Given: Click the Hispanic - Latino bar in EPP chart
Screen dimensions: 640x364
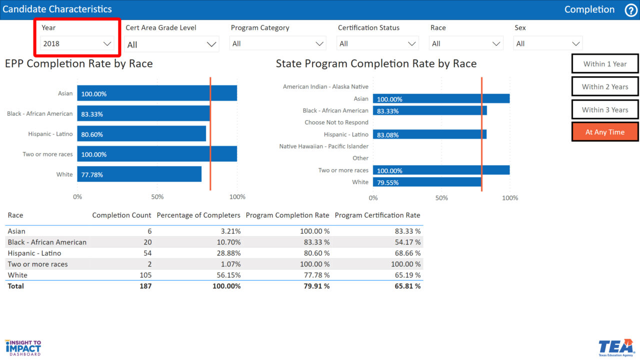Looking at the screenshot, I should (x=141, y=134).
